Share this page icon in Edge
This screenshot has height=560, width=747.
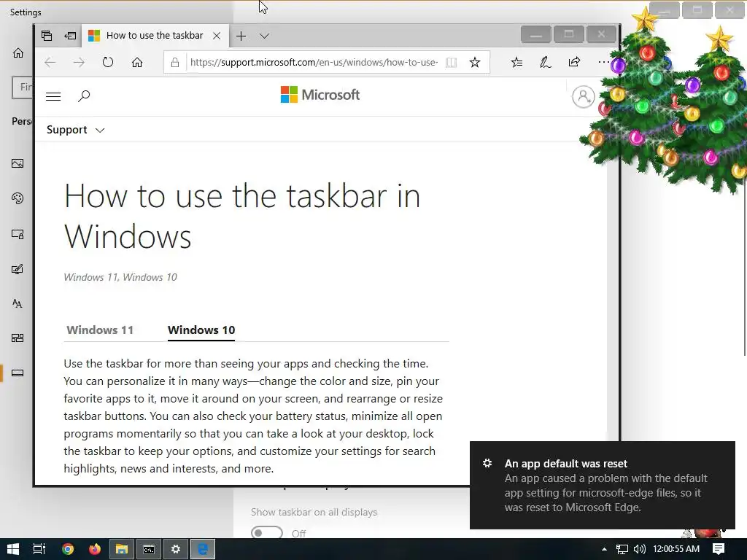click(x=575, y=63)
